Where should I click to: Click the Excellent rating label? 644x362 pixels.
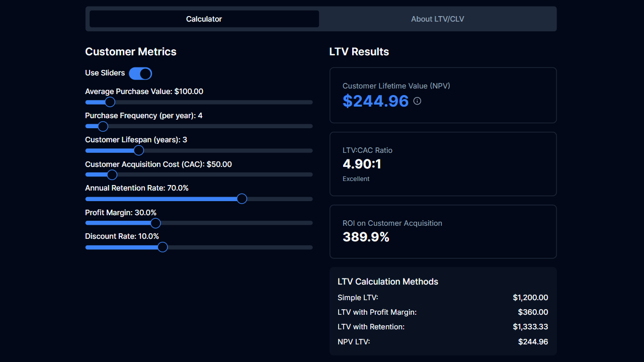356,178
